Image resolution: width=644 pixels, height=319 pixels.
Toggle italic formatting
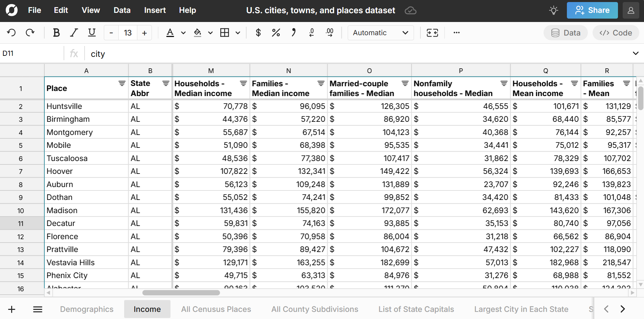pyautogui.click(x=74, y=32)
